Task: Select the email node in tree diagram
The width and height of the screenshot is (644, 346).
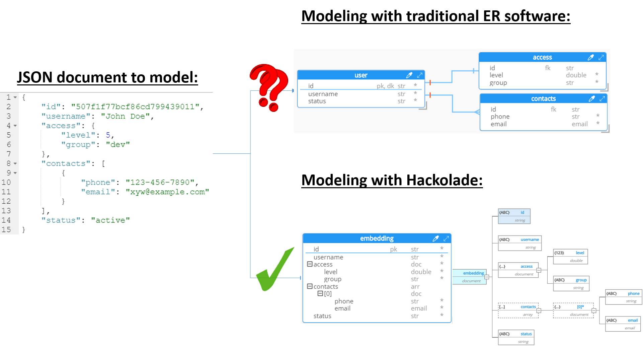Action: (623, 324)
